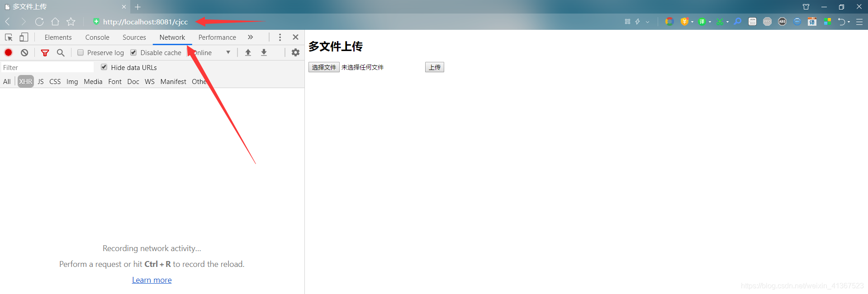Click the network Filter text field
This screenshot has width=868, height=294.
click(x=47, y=67)
